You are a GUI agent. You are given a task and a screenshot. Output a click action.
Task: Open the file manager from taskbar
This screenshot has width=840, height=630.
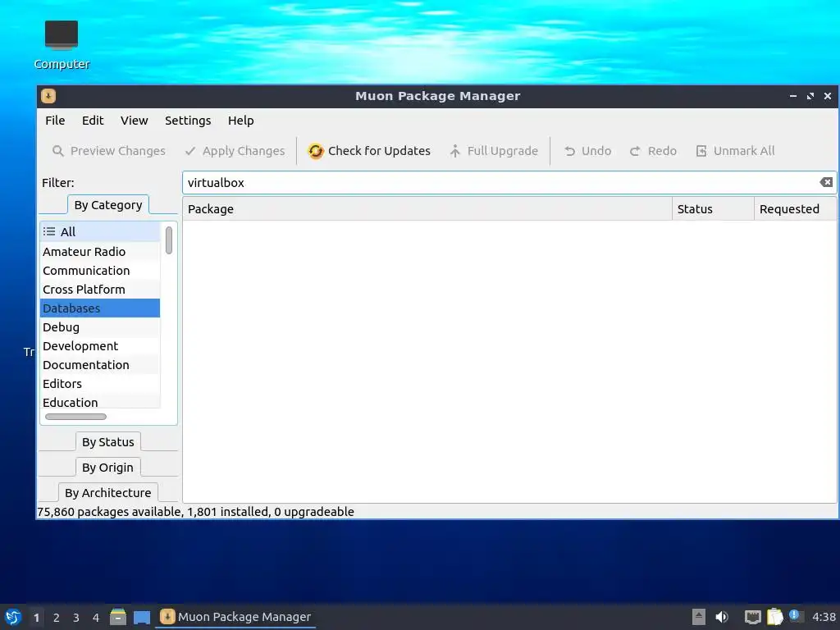[118, 617]
